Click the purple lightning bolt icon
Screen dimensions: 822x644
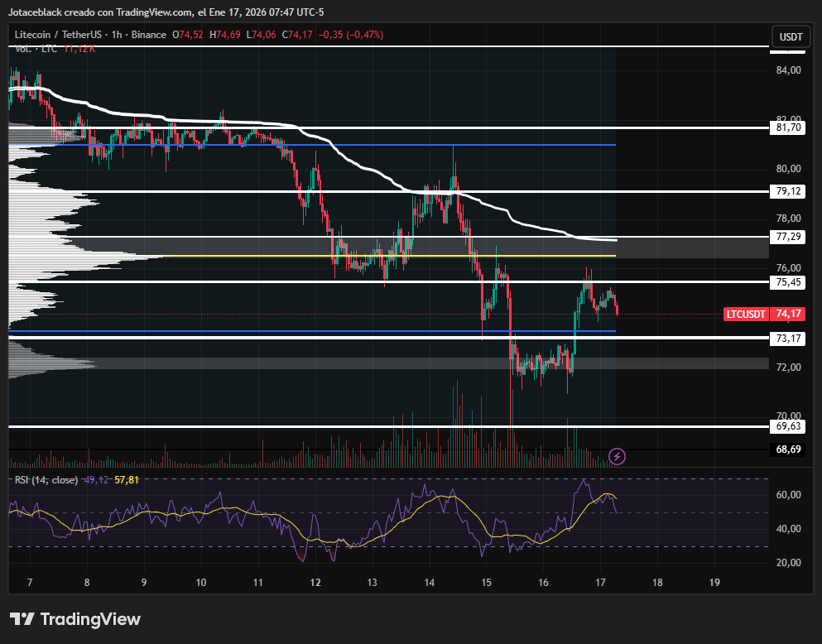click(x=617, y=456)
